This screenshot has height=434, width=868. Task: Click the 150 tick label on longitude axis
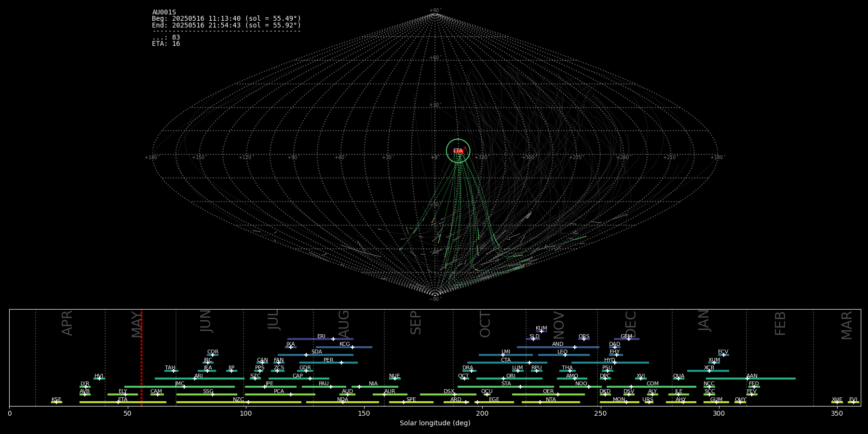coord(364,414)
